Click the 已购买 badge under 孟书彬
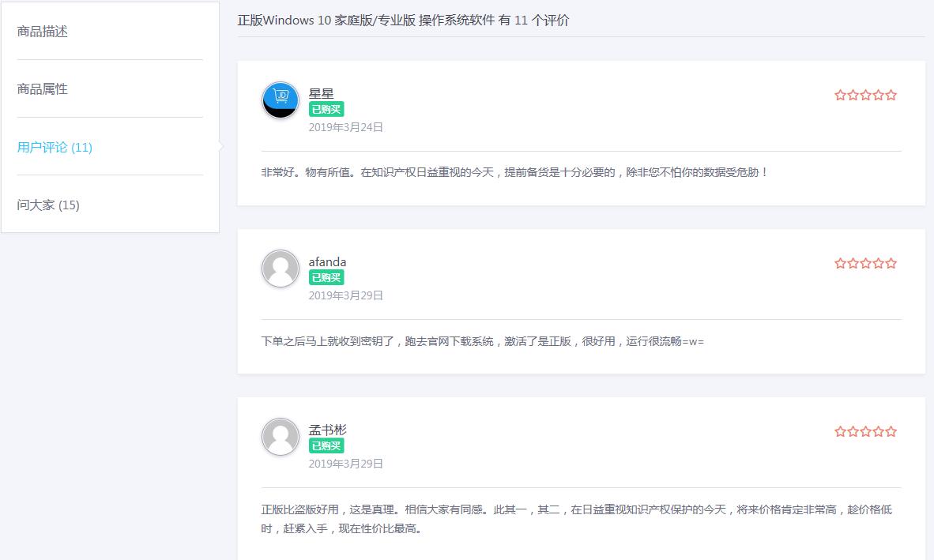 point(326,446)
